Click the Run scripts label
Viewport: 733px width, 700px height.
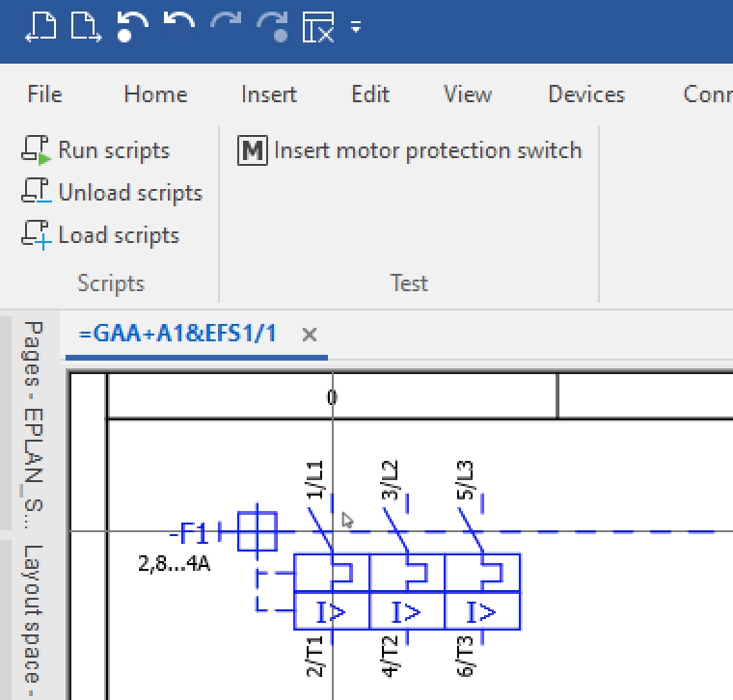(x=114, y=150)
